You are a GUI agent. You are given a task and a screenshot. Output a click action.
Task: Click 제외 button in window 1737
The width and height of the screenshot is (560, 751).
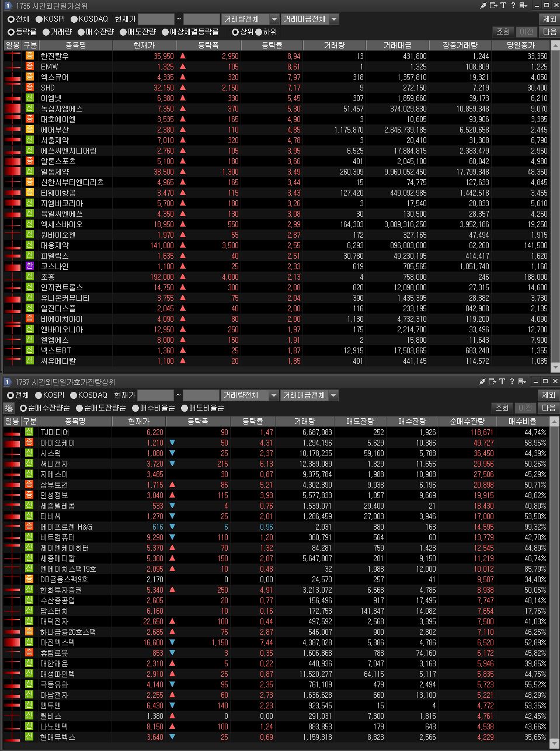coord(549,395)
